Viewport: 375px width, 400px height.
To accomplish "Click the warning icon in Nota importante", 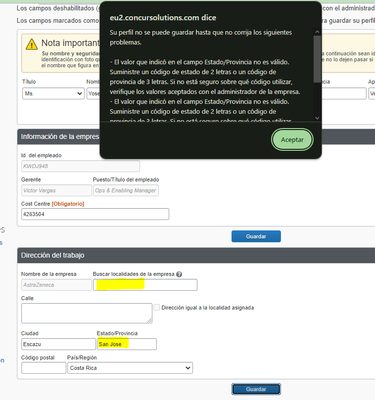I will click(32, 44).
